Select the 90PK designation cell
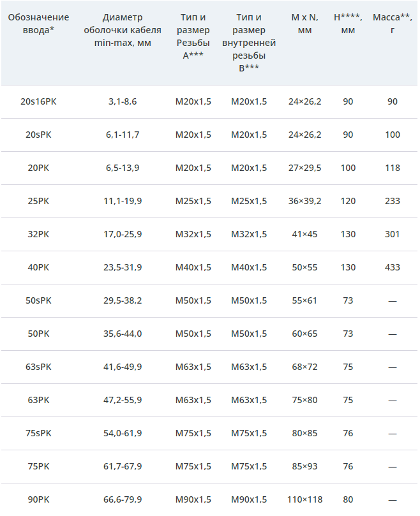Viewport: 420px width, 516px height. click(38, 499)
